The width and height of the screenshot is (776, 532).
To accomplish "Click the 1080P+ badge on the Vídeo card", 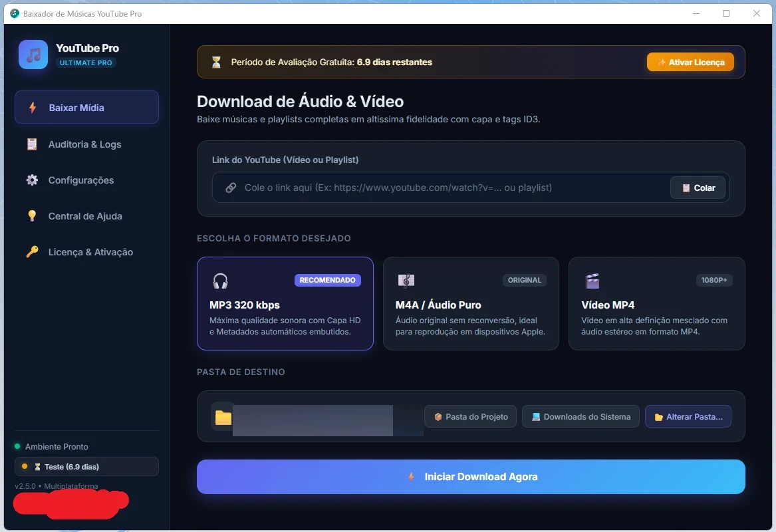I will [714, 280].
